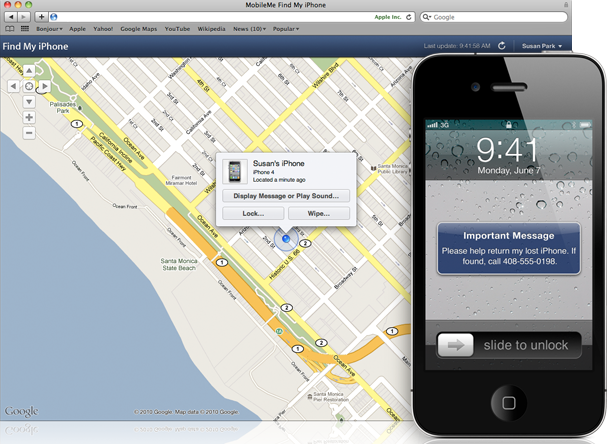Viewport: 616px width, 444px height.
Task: Open the bookmarks book icon
Action: pyautogui.click(x=11, y=30)
